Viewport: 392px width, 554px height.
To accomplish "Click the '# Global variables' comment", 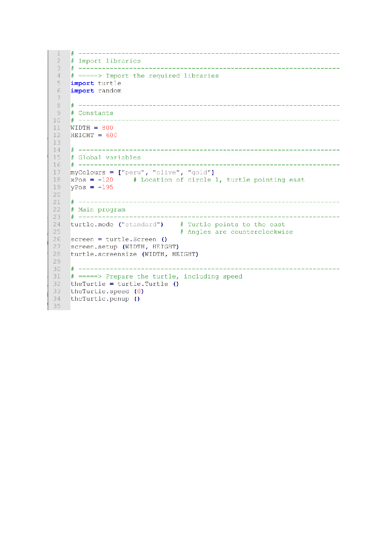I will [x=106, y=158].
